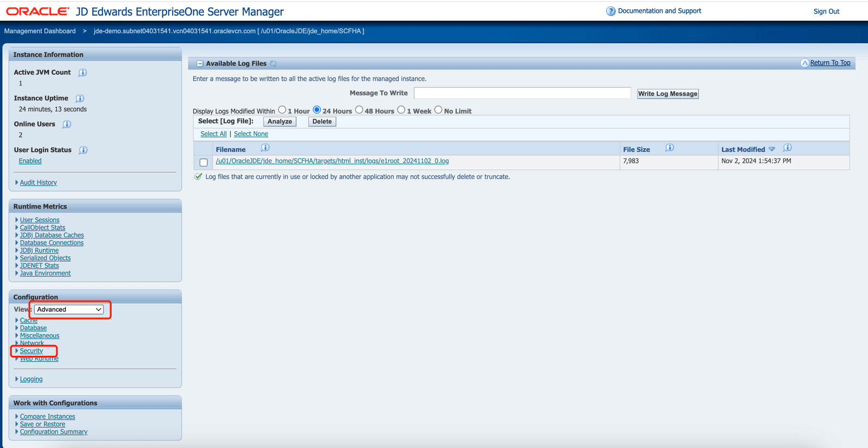Open the Security configuration link
Image resolution: width=868 pixels, height=448 pixels.
coord(31,351)
